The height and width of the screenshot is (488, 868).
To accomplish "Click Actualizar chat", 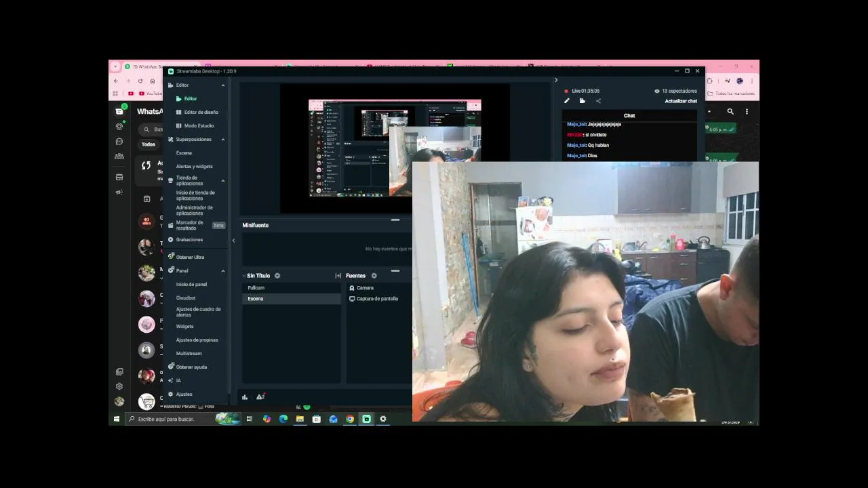I will (x=681, y=101).
